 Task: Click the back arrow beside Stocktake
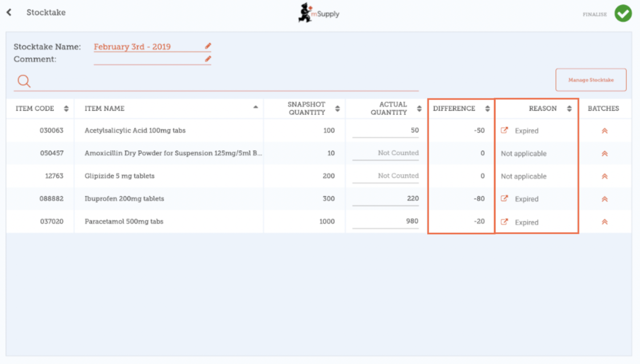[x=9, y=12]
